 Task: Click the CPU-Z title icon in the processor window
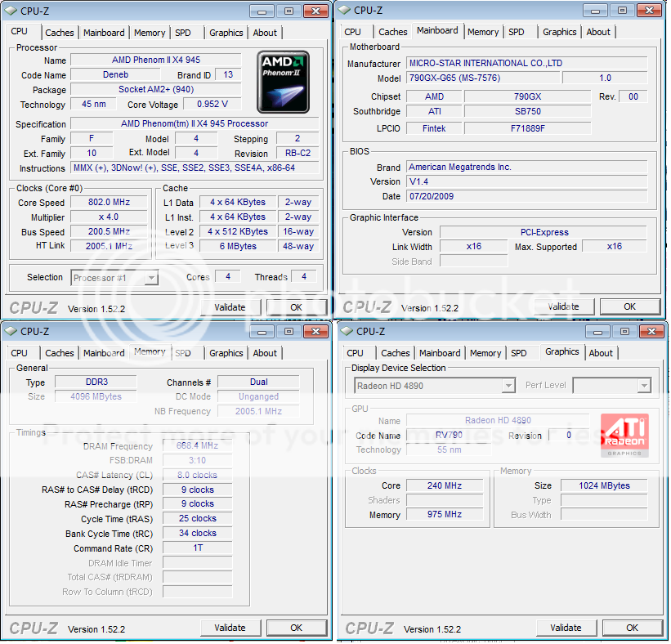[11, 11]
